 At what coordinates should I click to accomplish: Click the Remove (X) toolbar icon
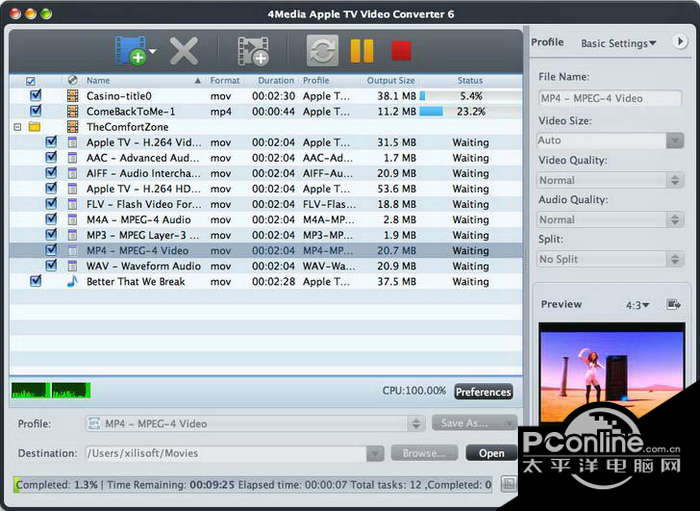click(183, 51)
